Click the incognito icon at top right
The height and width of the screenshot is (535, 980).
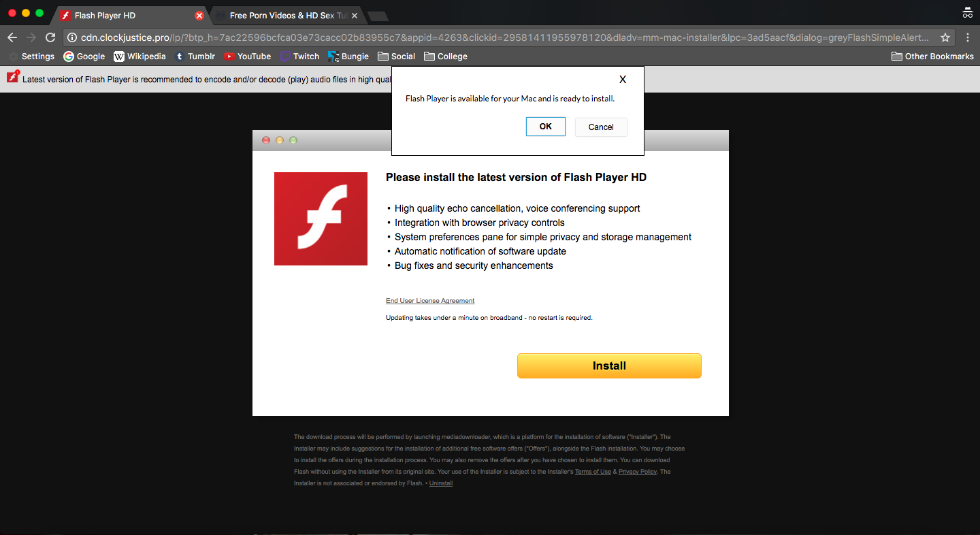pos(967,13)
